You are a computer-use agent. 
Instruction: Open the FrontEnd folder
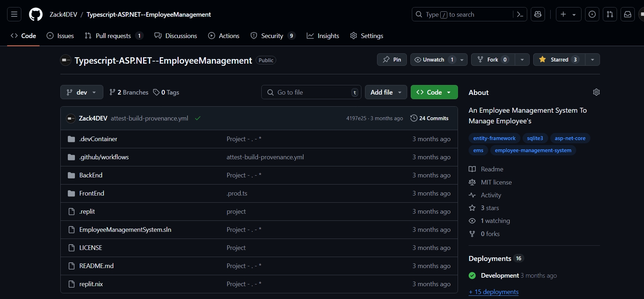point(92,193)
